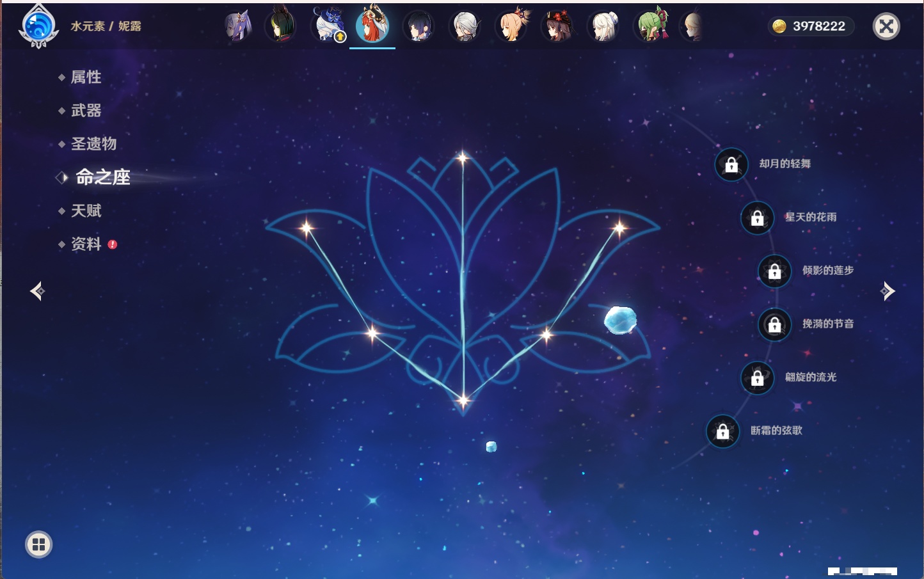Screen dimensions: 924x579
Task: Open the locked 星天的花雨 constellation node
Action: [758, 218]
